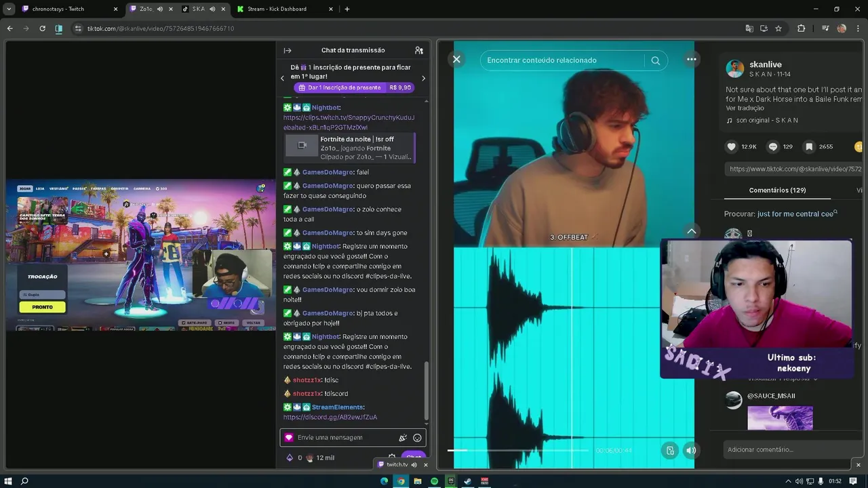This screenshot has width=868, height=488.
Task: Go back with browser back arrow
Action: (9, 28)
